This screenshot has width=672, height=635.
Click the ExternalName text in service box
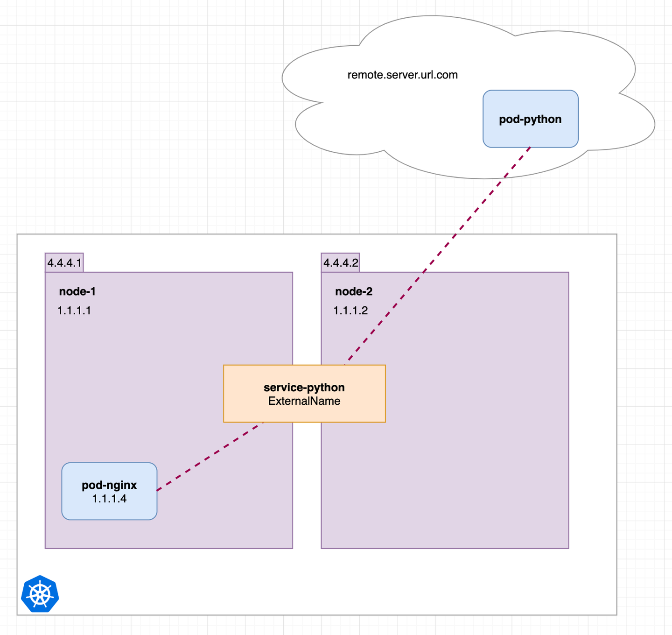(304, 401)
